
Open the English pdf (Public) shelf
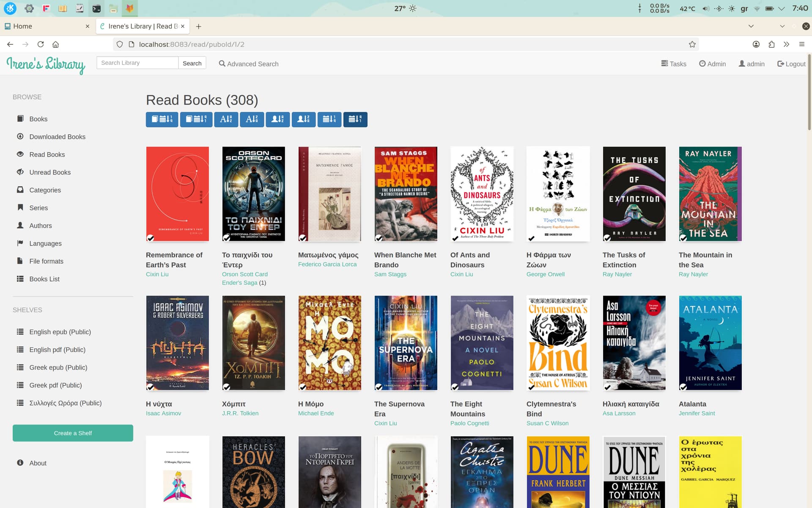click(57, 350)
